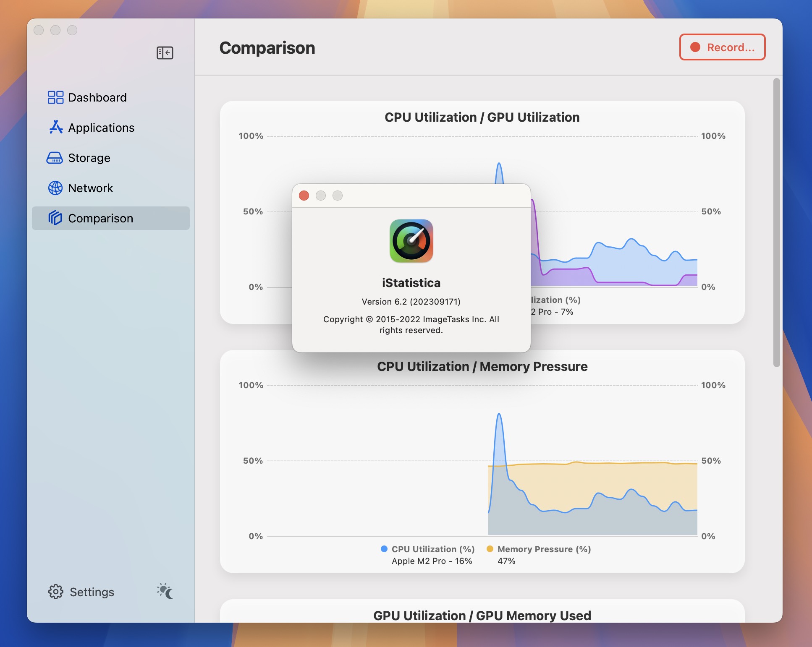Screen dimensions: 812x647
Task: Click the Storage drive icon
Action: [x=55, y=158]
